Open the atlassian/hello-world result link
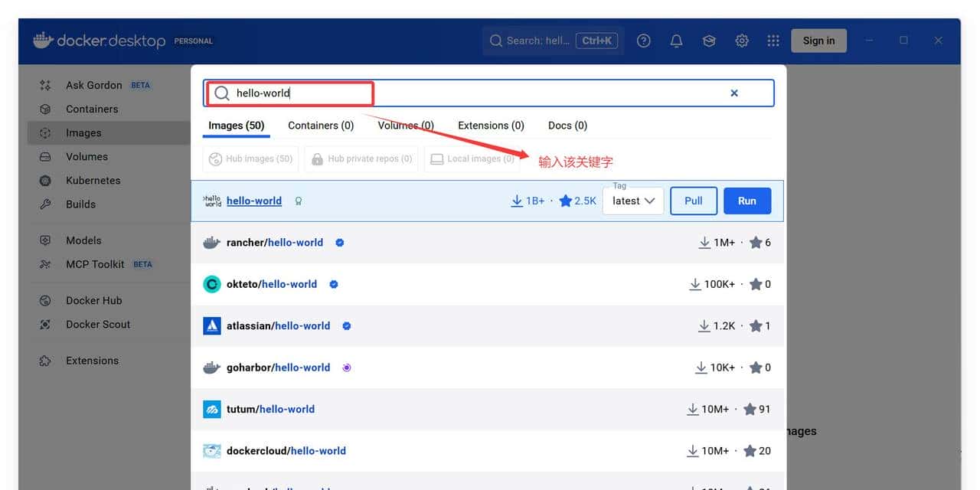The width and height of the screenshot is (980, 490). [x=278, y=326]
